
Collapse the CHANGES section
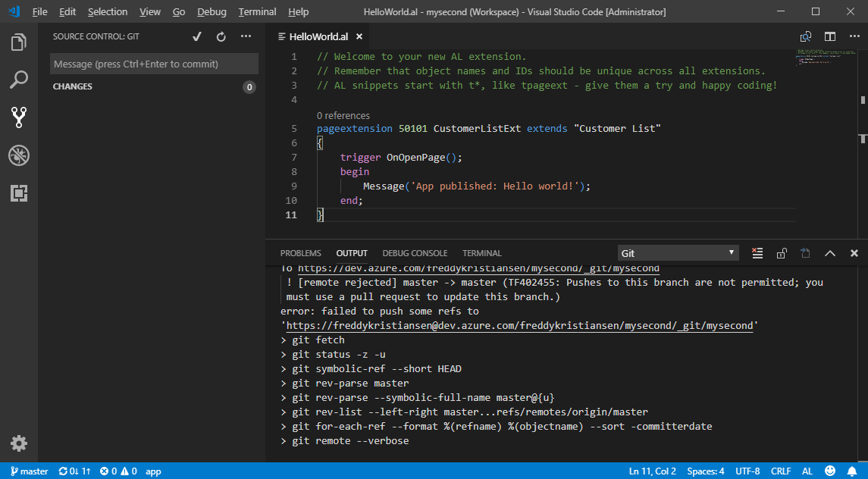click(x=73, y=87)
